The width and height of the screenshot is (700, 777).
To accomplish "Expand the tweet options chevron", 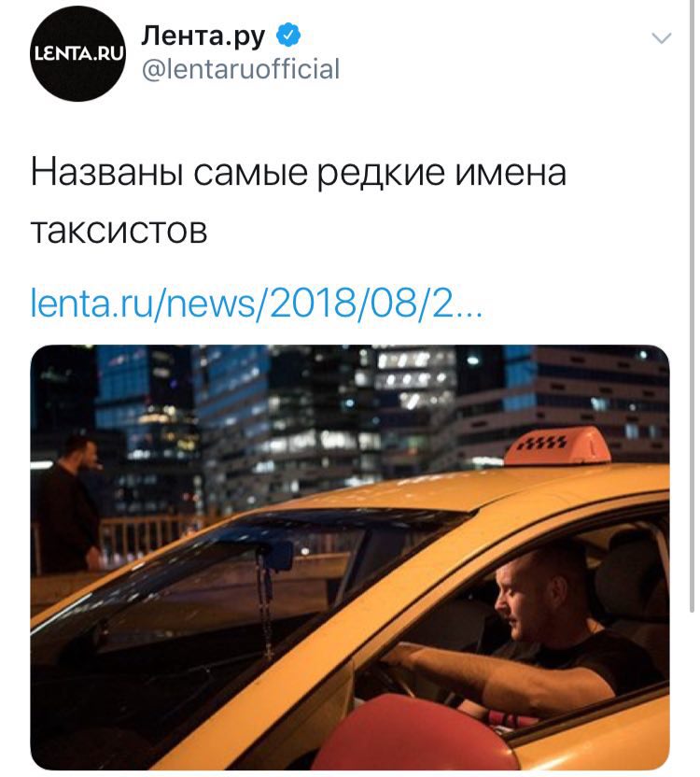I will point(662,38).
